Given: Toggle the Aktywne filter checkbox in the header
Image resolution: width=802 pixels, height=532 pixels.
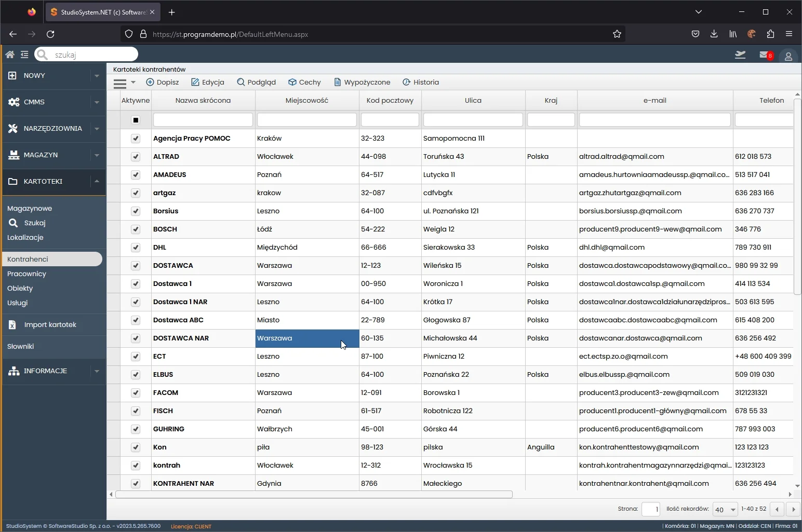Looking at the screenshot, I should pyautogui.click(x=136, y=120).
